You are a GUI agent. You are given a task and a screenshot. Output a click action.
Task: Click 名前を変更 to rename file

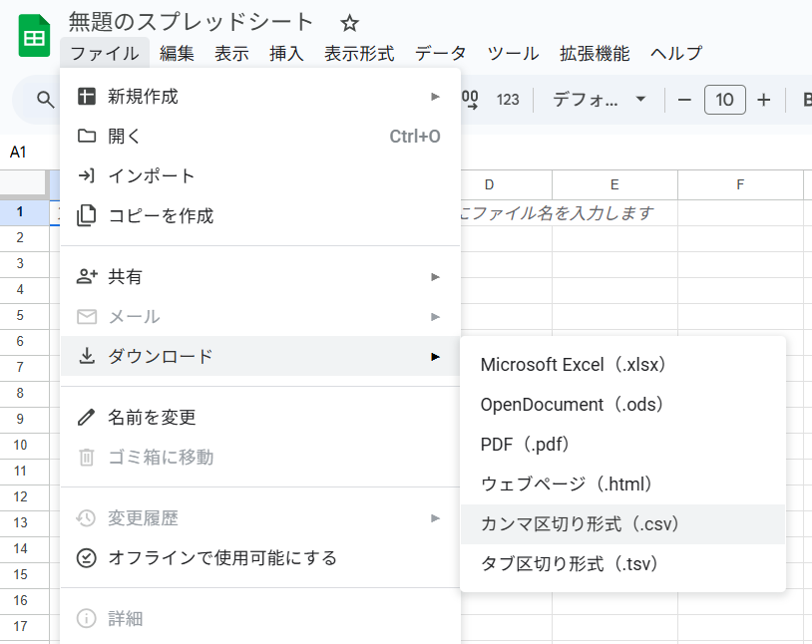(152, 417)
